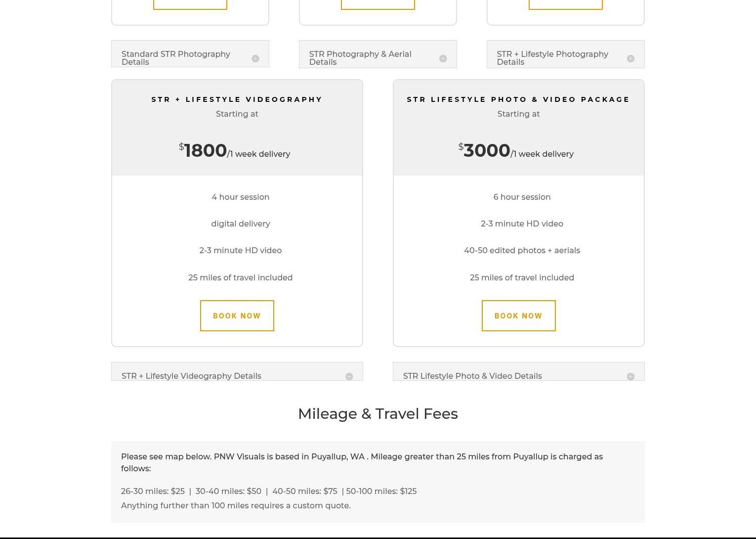Click the Mileage & Travel Fees heading
This screenshot has height=539, width=756.
pos(378,413)
